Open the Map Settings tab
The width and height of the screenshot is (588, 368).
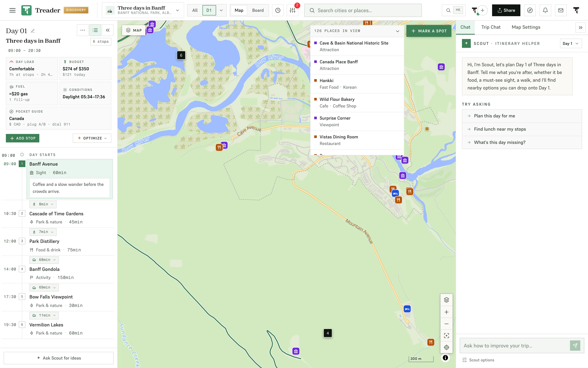tap(526, 27)
